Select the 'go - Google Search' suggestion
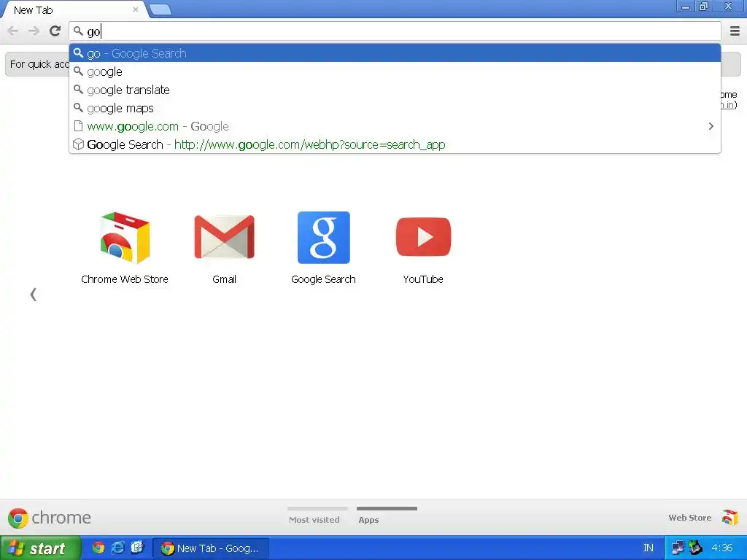 395,53
